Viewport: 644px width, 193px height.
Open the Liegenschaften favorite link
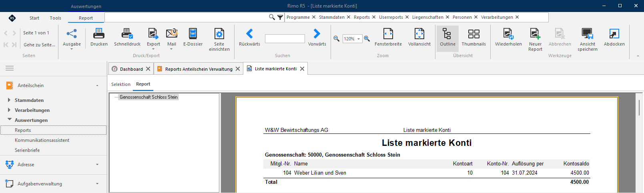[428, 17]
